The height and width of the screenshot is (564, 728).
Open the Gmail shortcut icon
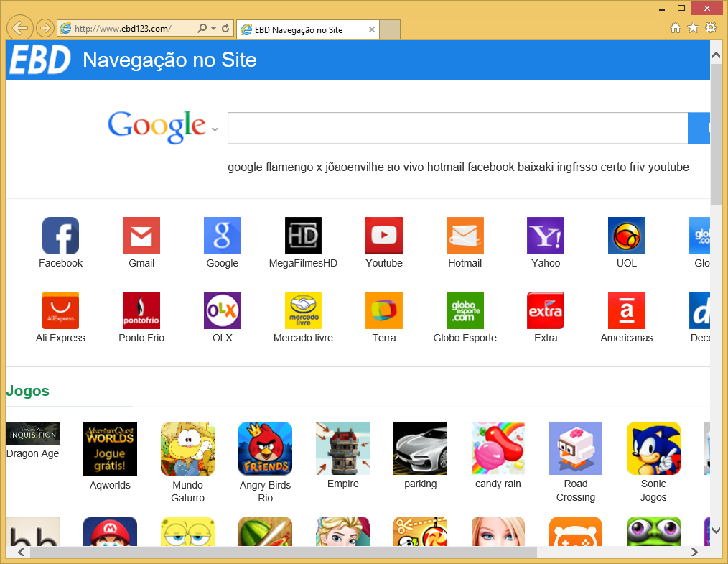click(x=141, y=236)
